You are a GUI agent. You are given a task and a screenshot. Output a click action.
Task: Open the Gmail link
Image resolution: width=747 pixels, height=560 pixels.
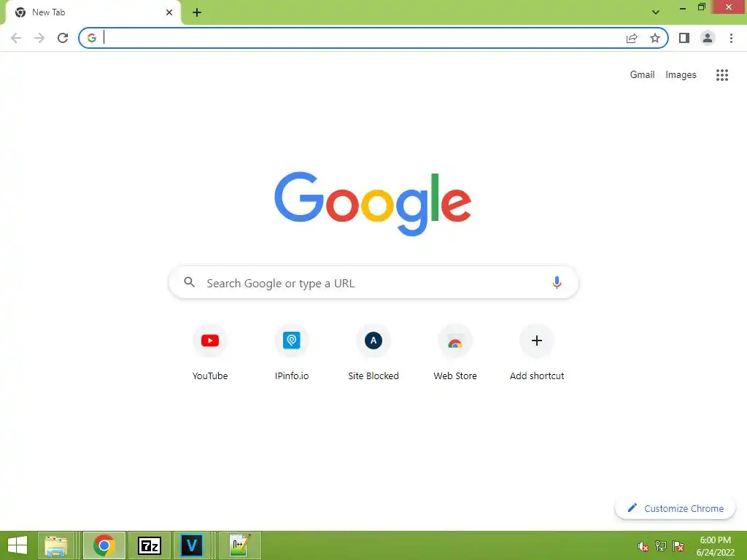pos(642,75)
